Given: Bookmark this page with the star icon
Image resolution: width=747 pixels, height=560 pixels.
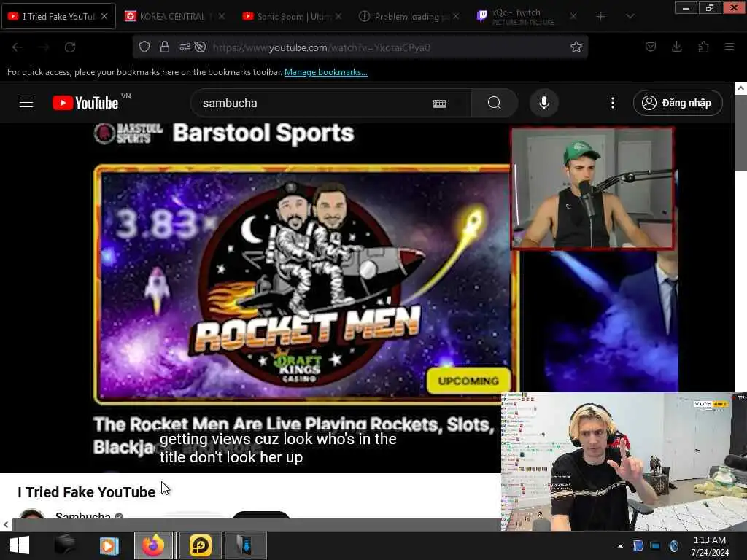Looking at the screenshot, I should point(576,47).
